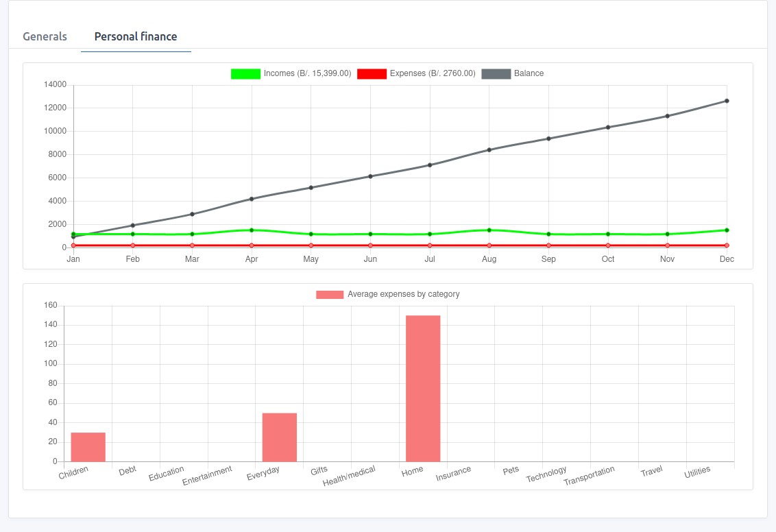
Task: Click the Incomes (B/. 15,399.00) legend label
Action: click(307, 73)
